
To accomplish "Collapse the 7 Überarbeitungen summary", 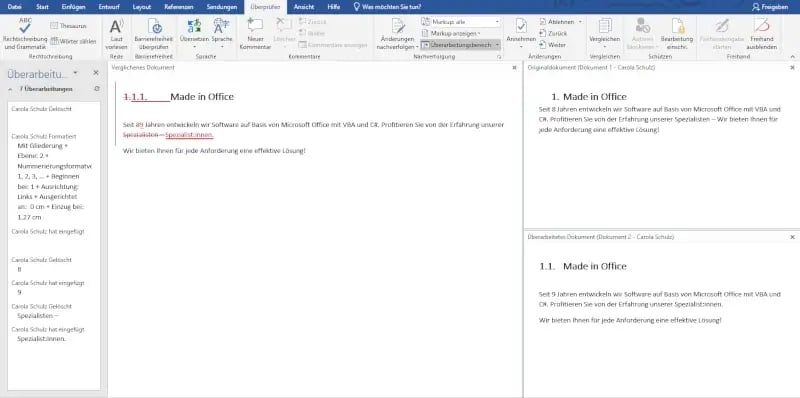I will pyautogui.click(x=11, y=89).
